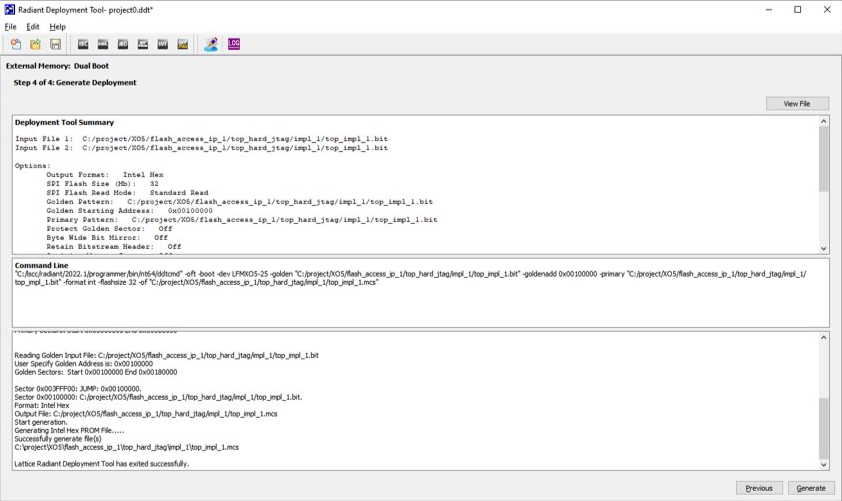This screenshot has width=842, height=501.
Task: Open the File menu
Action: click(10, 27)
